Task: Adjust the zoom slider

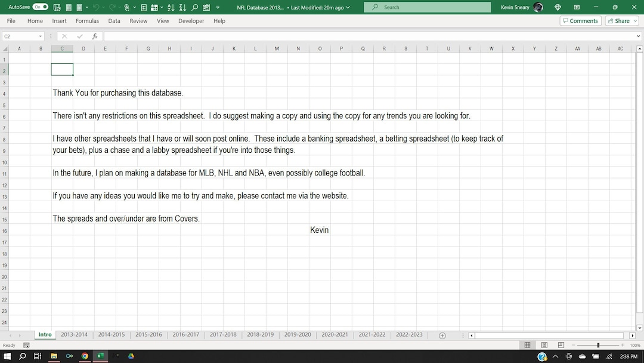Action: tap(599, 345)
